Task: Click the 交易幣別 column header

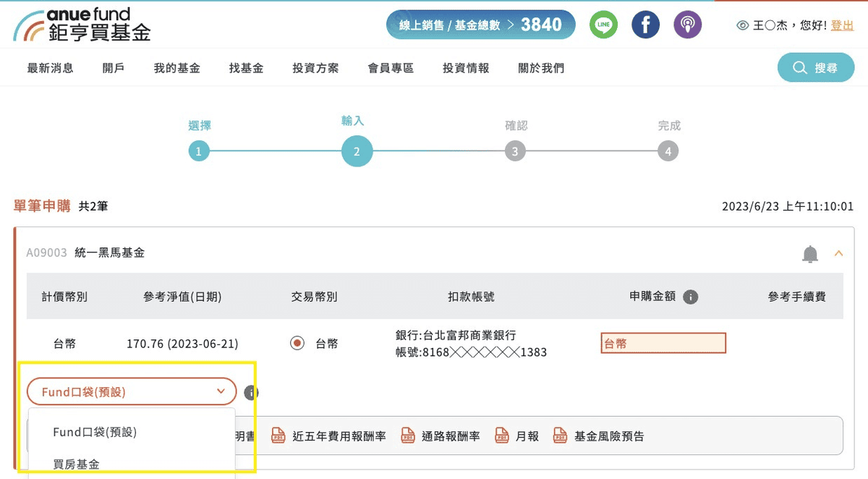Action: (x=314, y=297)
